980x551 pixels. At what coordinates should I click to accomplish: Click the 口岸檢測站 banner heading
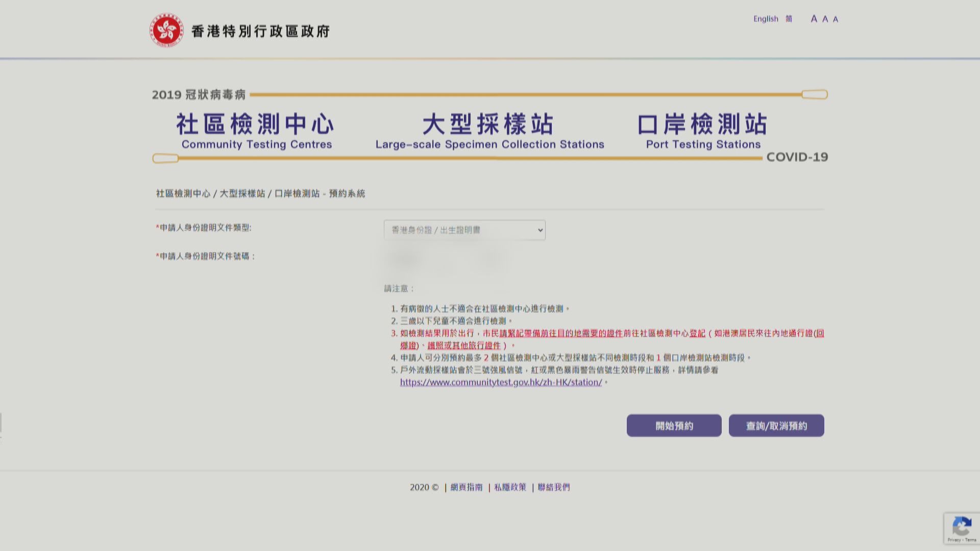click(x=702, y=124)
